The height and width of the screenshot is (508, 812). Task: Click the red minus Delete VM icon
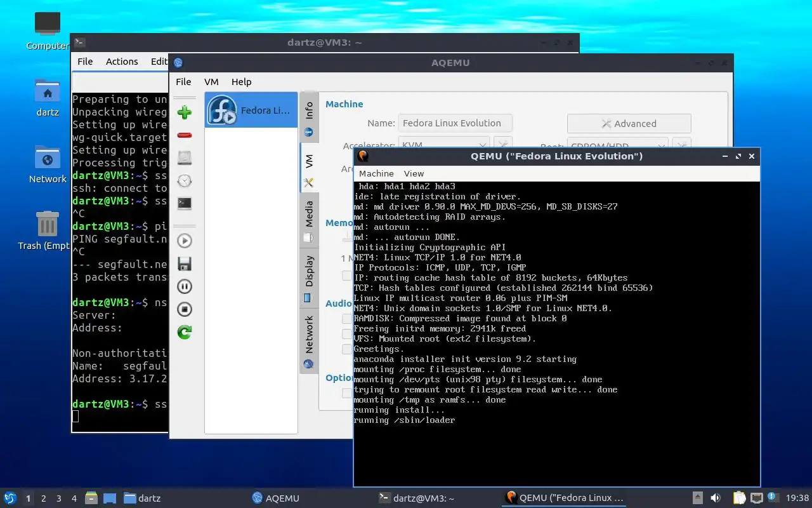pyautogui.click(x=185, y=135)
